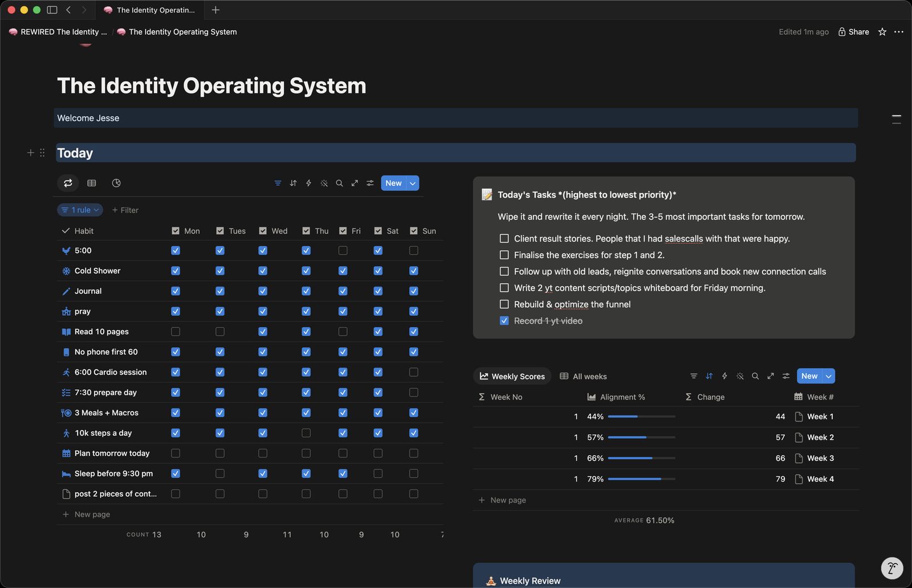This screenshot has width=912, height=588.
Task: Switch to the All weeks tab
Action: pyautogui.click(x=583, y=376)
